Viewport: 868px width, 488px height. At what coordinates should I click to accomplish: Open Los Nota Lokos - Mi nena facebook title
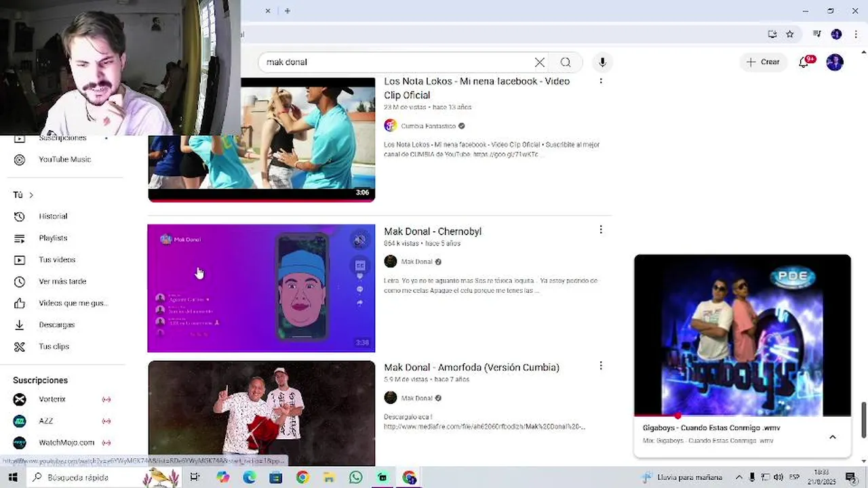[477, 88]
